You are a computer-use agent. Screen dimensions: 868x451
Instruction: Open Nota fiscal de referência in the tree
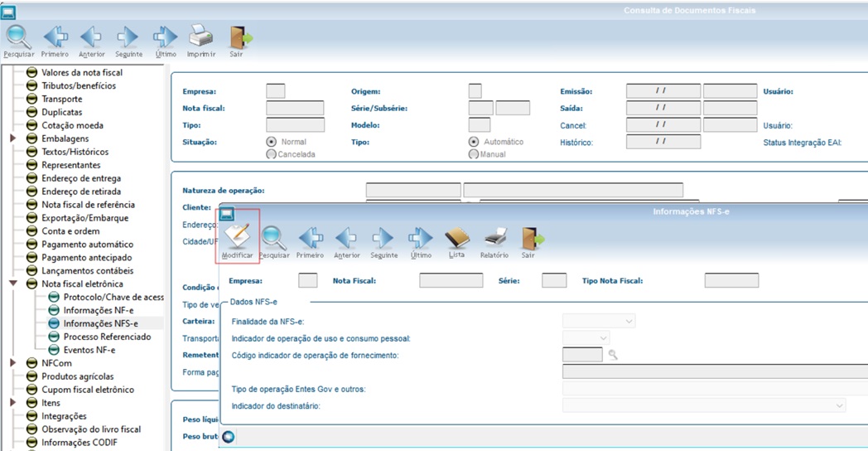(x=88, y=205)
